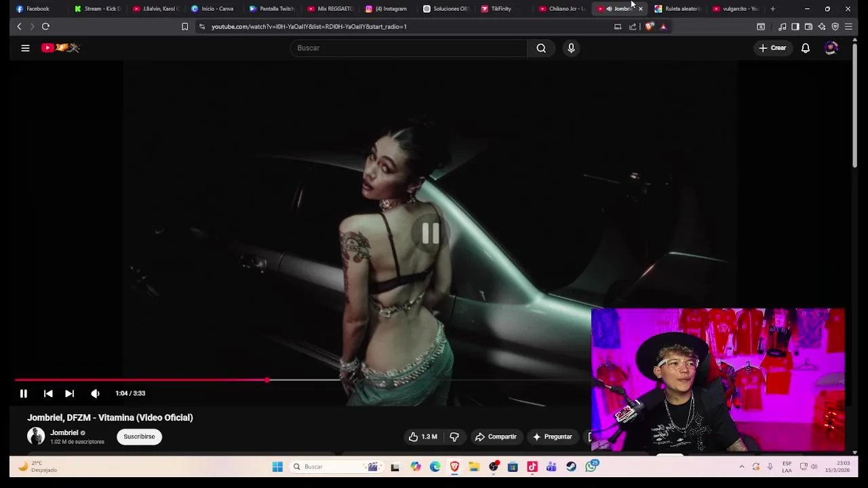Switch to the Ruleta aleatoria tab
The width and height of the screenshot is (868, 488).
(x=679, y=9)
